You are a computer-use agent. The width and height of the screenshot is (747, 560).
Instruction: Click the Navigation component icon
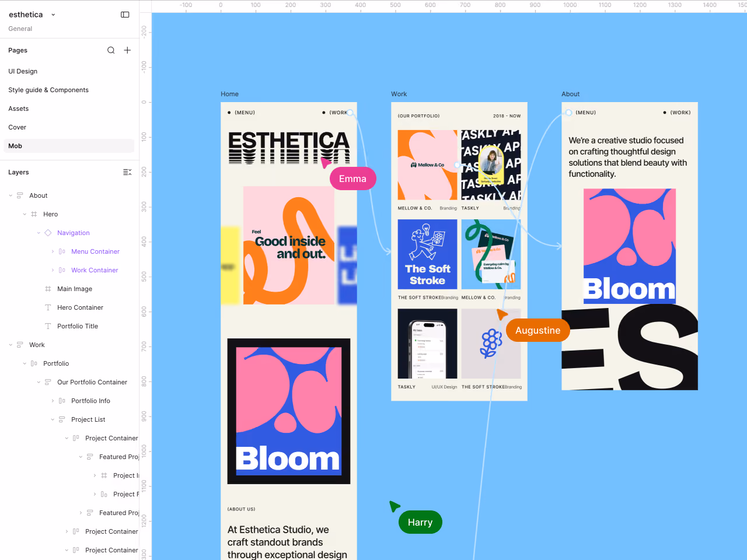pyautogui.click(x=48, y=233)
